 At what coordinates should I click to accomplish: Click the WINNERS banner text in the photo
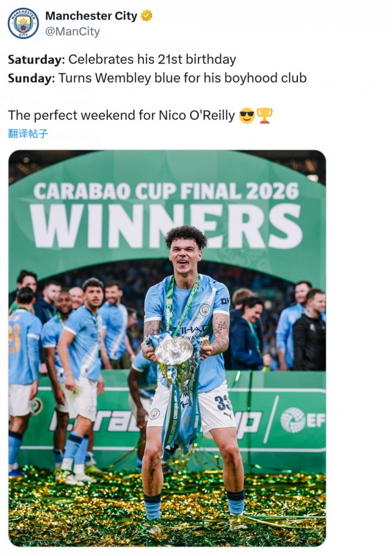pos(166,226)
